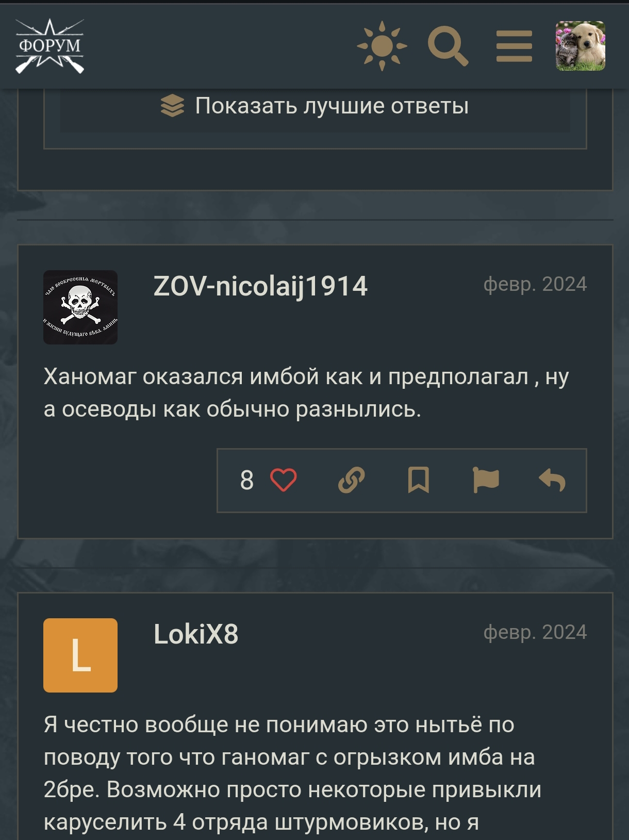629x840 pixels.
Task: Toggle light theme with the sun icon
Action: pyautogui.click(x=382, y=46)
